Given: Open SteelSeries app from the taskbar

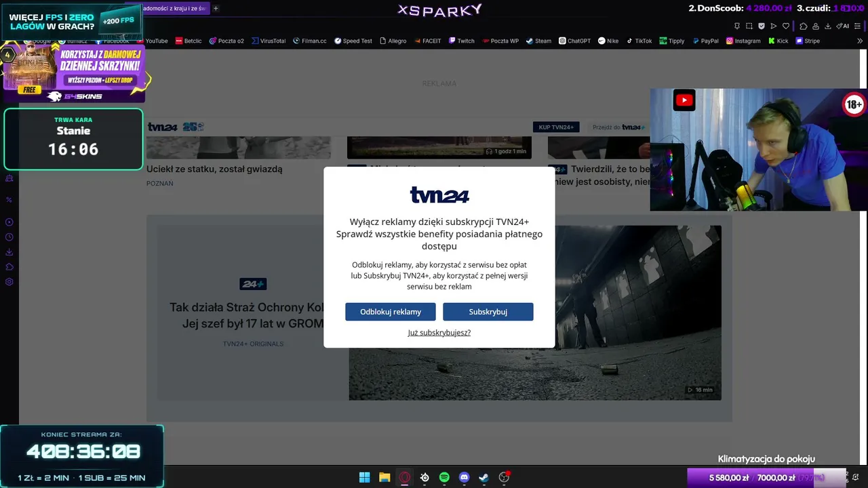Looking at the screenshot, I should pyautogui.click(x=425, y=477).
